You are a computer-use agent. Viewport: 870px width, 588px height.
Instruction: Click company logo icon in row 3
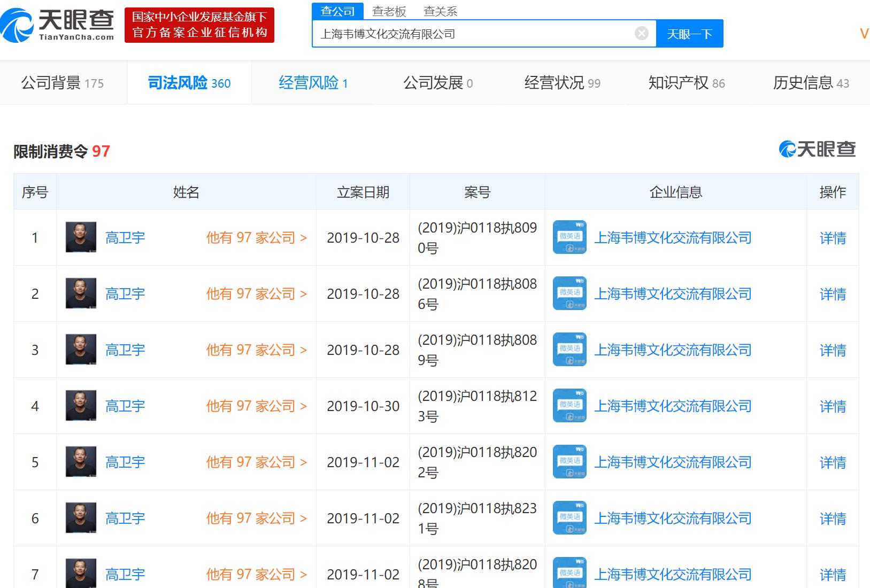coord(569,350)
